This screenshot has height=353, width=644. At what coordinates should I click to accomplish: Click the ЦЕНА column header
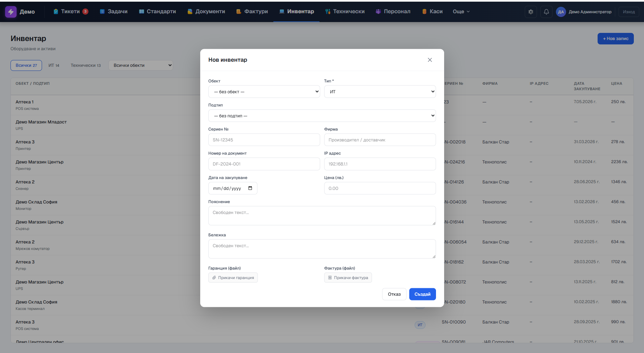(x=617, y=83)
